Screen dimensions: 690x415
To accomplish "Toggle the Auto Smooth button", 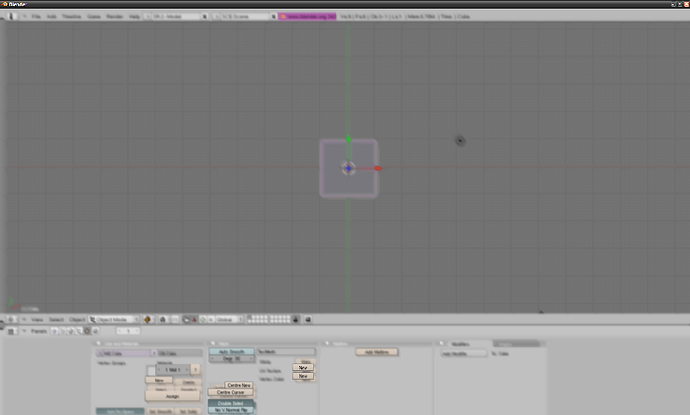I will 231,352.
